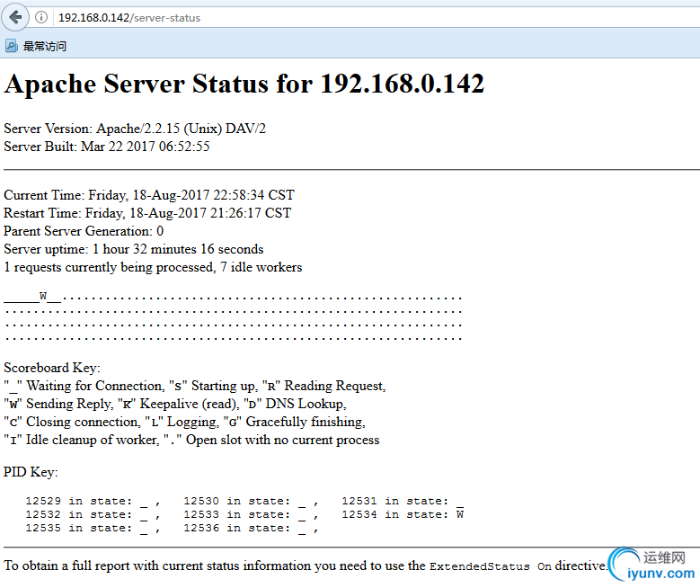The height and width of the screenshot is (588, 700).
Task: Click the line Server Version: Apache/2.2.15 (Unix) DAV/2
Action: [x=135, y=129]
